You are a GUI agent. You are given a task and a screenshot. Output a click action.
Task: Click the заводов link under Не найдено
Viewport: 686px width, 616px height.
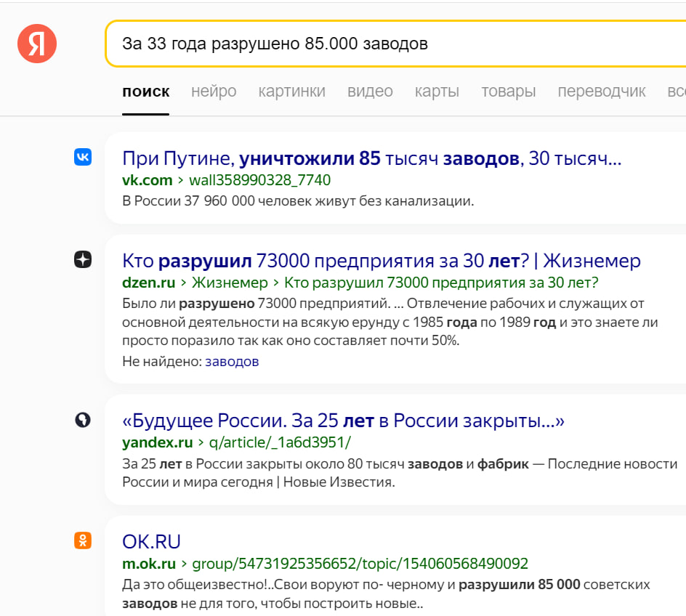pyautogui.click(x=232, y=360)
